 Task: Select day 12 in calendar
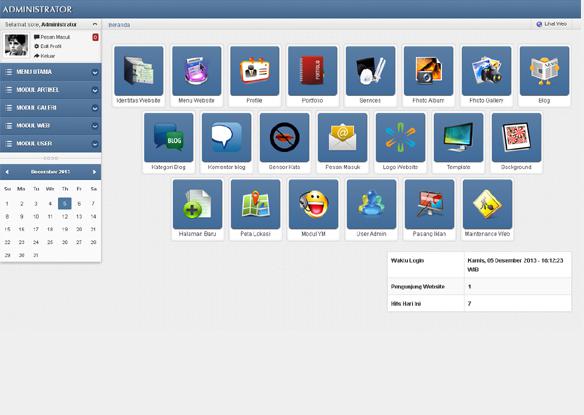coord(65,216)
